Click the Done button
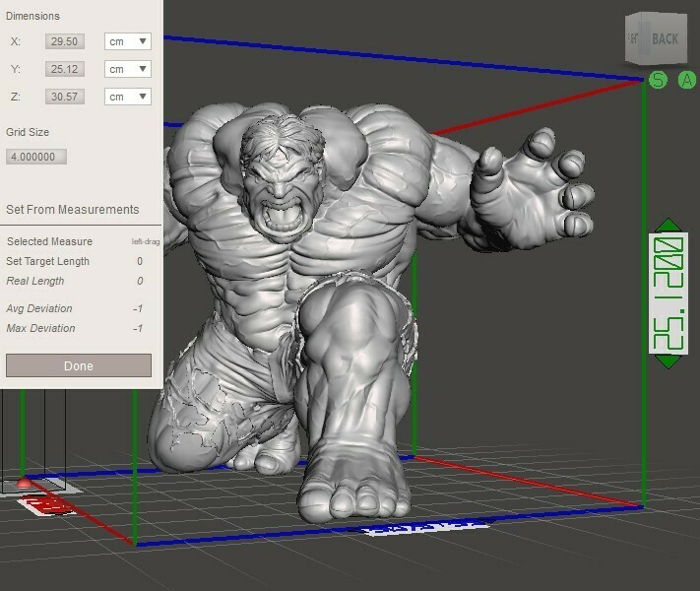The image size is (700, 591). coord(79,365)
